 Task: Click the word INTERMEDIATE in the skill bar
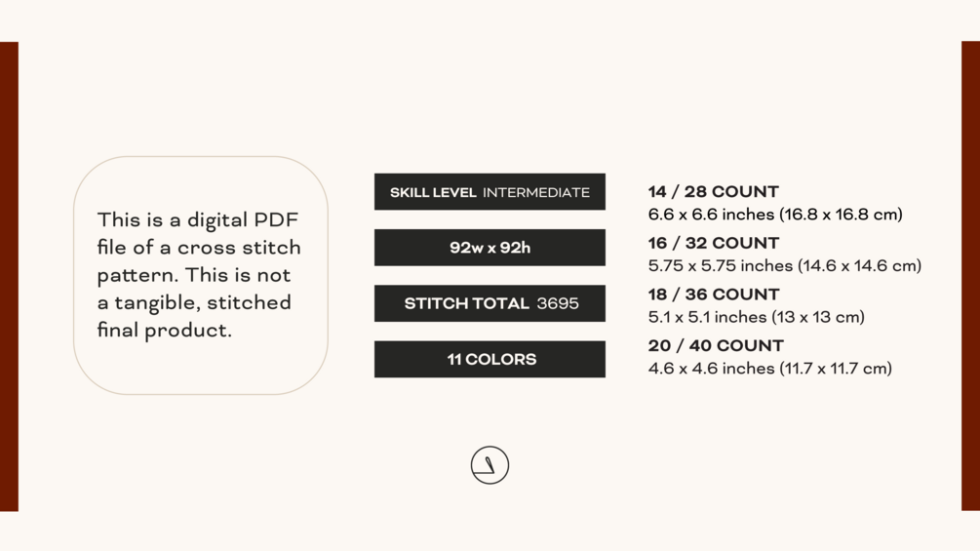[535, 193]
